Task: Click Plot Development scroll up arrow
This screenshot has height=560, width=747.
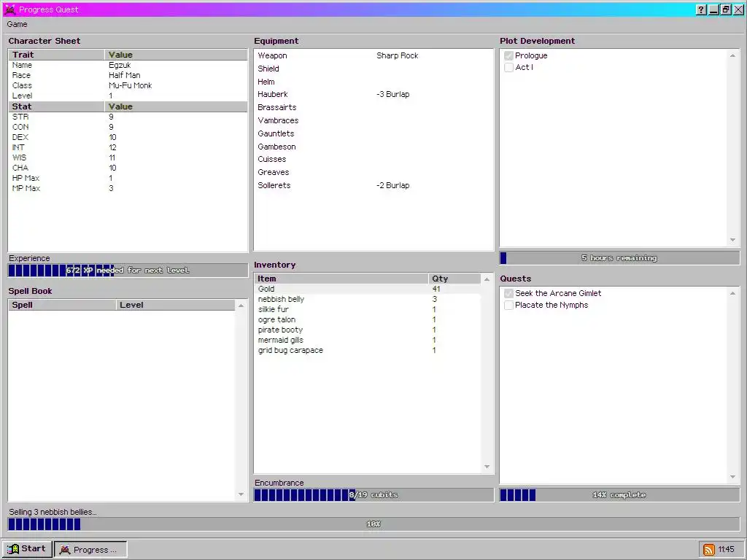Action: tap(732, 55)
